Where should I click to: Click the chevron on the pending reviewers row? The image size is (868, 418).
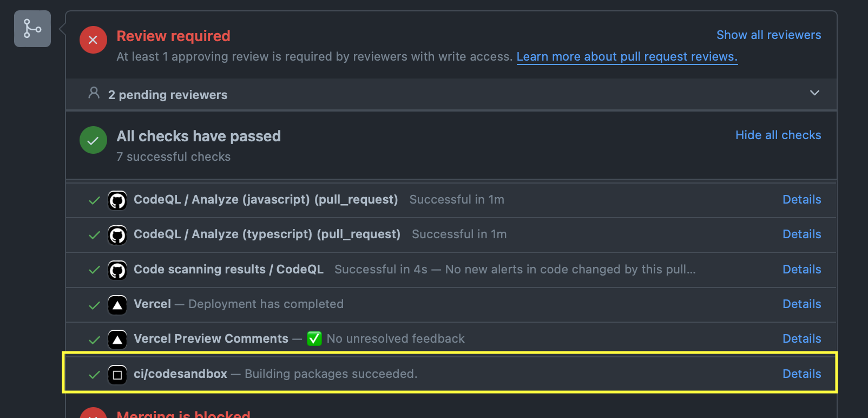[814, 93]
